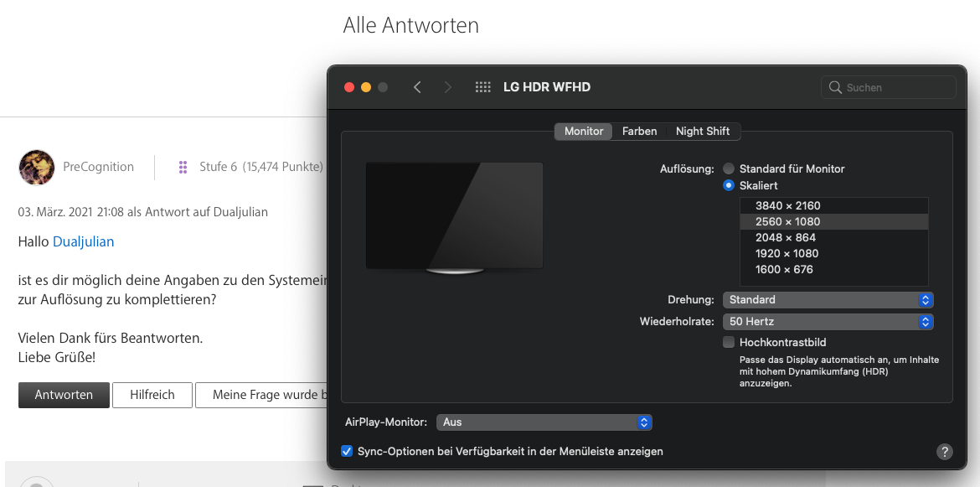Close the LG HDR WFHD window
This screenshot has width=980, height=487.
click(x=349, y=87)
